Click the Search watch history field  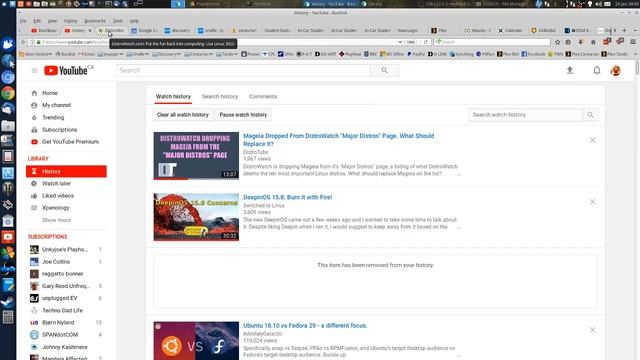[526, 115]
